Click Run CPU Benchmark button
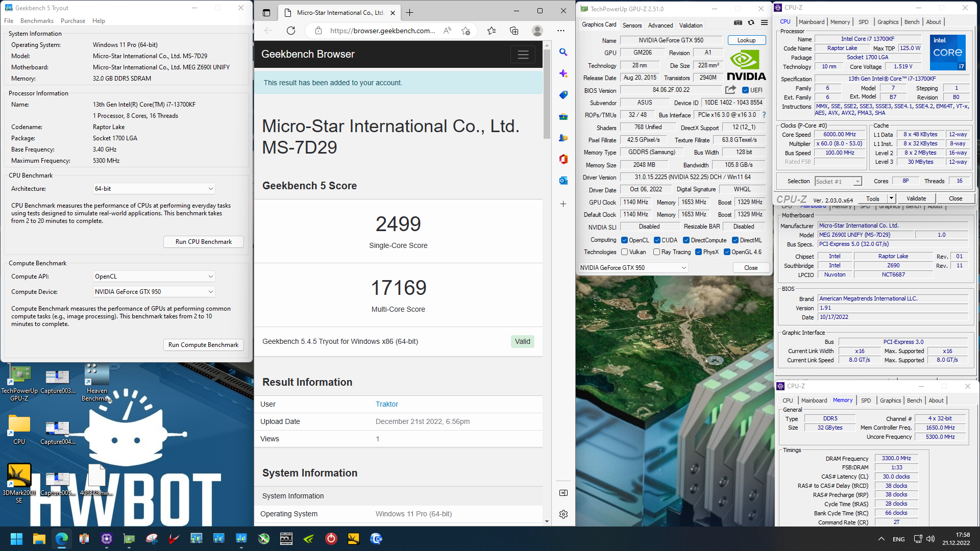This screenshot has height=551, width=980. pos(203,242)
